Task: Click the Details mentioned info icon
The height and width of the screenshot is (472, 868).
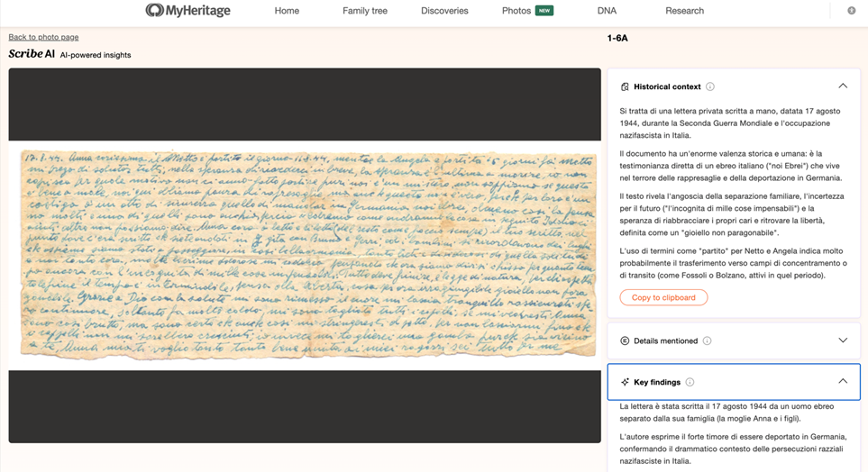Action: click(707, 340)
